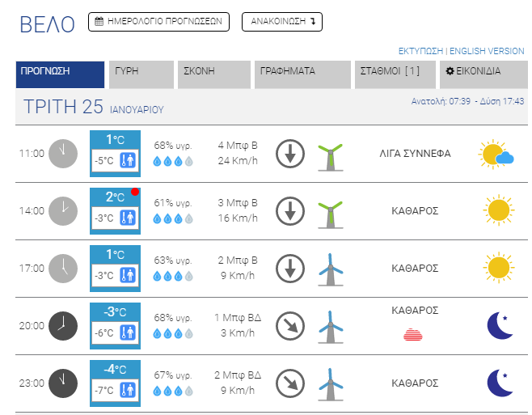Switch to the ΓΥΡΗ tab

141,71
